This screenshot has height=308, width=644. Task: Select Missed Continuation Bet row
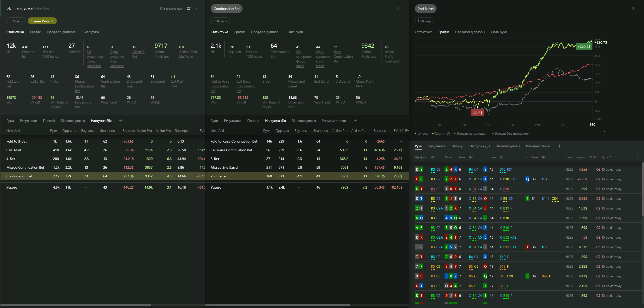[x=102, y=168]
